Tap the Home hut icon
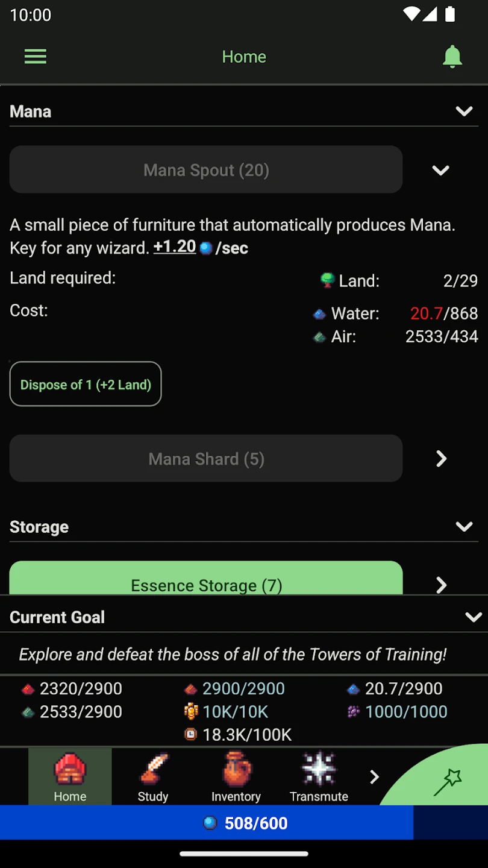The width and height of the screenshot is (488, 868). (70, 769)
